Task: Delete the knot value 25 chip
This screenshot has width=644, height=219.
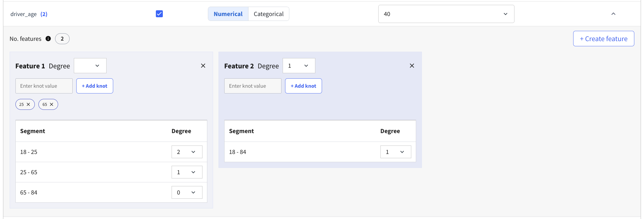Action: point(28,104)
